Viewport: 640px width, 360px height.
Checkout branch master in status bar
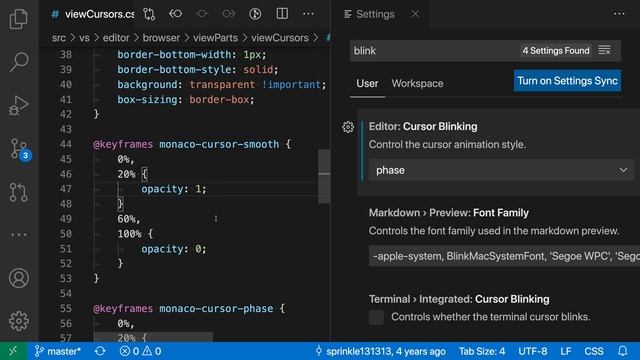point(58,351)
